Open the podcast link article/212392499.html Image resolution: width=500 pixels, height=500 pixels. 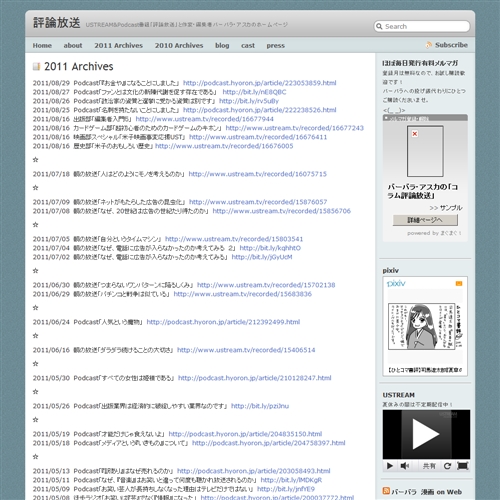223,322
